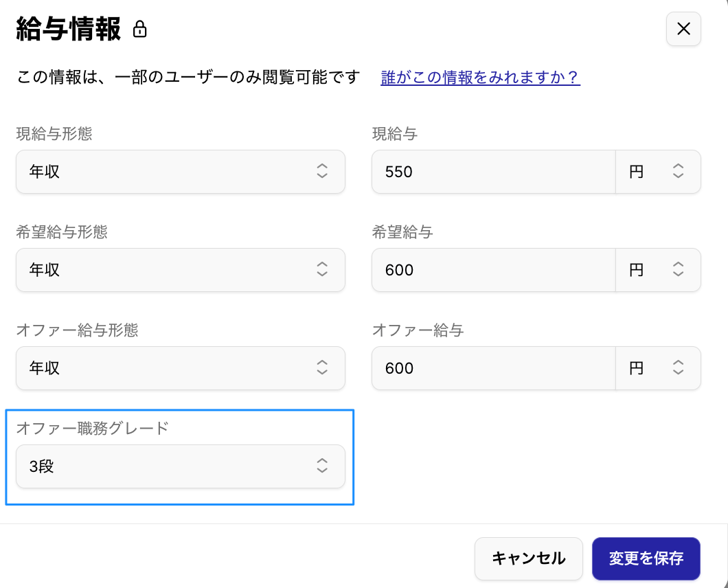The image size is (728, 588).
Task: Open the オファー職務グレード dropdown showing 3段
Action: point(180,466)
